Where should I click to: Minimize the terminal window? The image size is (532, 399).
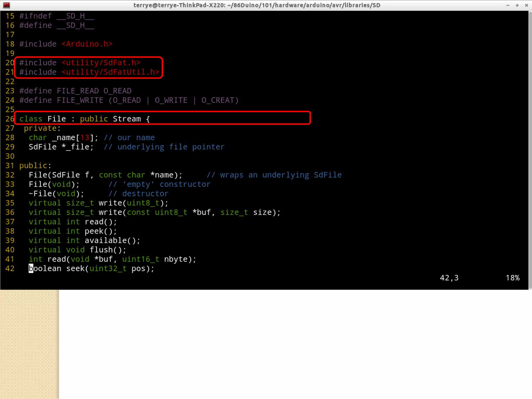click(508, 5)
